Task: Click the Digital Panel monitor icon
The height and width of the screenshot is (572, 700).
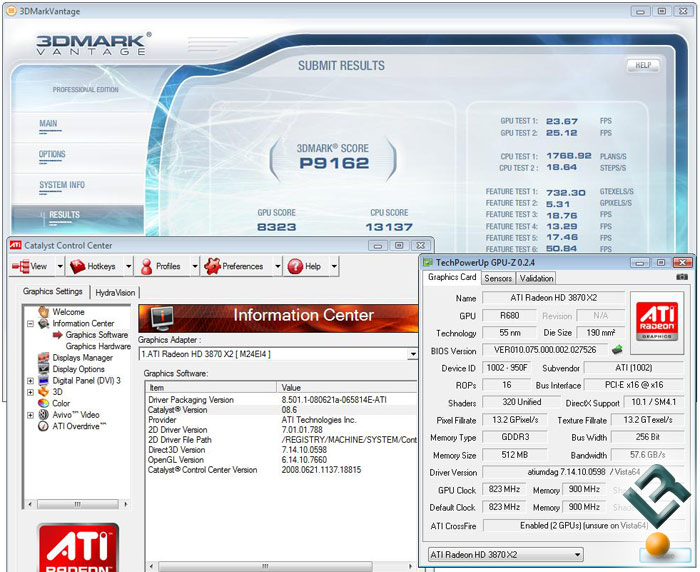Action: pyautogui.click(x=43, y=380)
